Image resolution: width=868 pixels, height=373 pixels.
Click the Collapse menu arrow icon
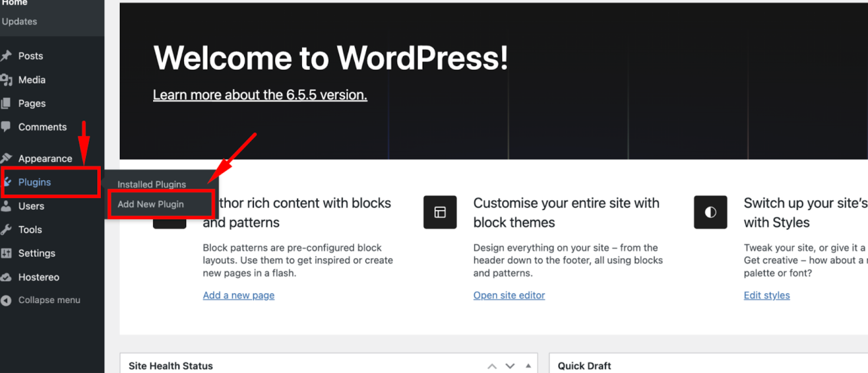pos(6,300)
